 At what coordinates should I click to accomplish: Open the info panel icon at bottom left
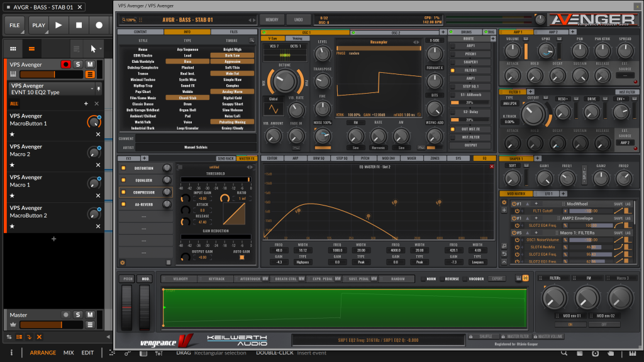11,353
